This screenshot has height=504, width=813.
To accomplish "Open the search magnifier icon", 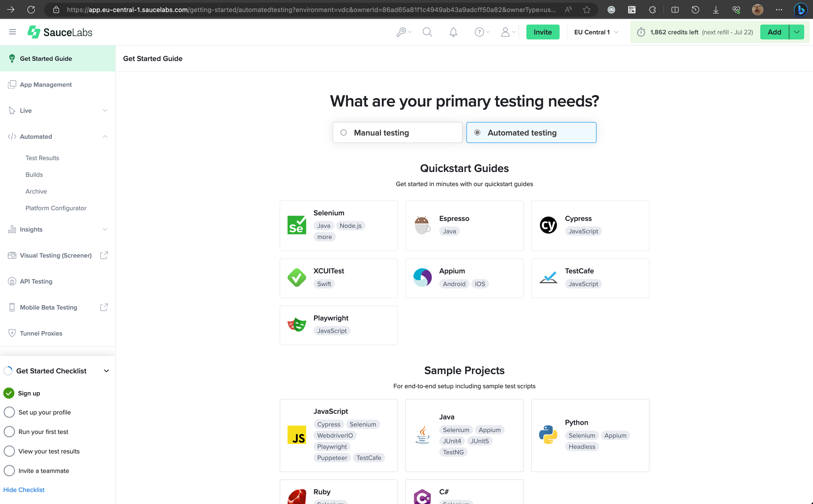I will pyautogui.click(x=427, y=32).
